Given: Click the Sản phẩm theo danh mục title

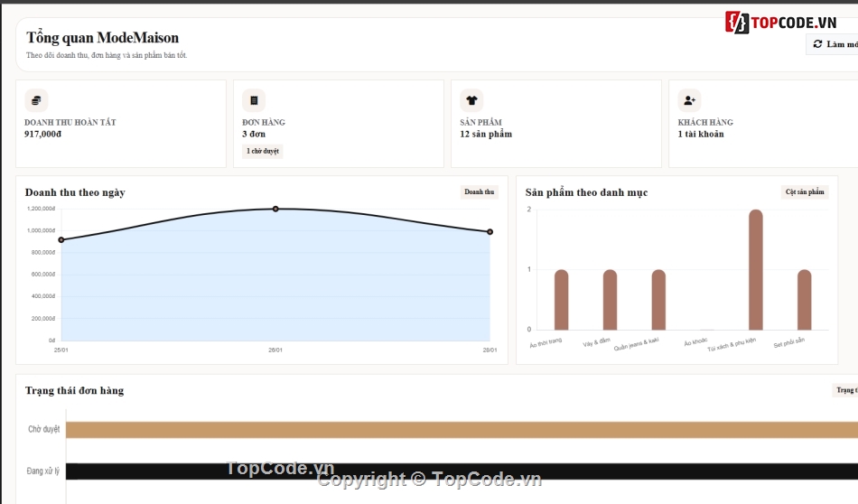Looking at the screenshot, I should point(586,192).
